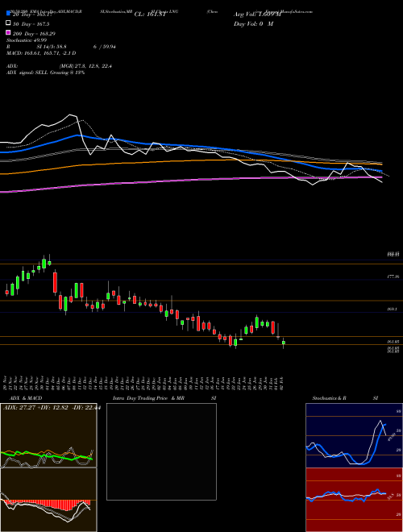This screenshot has height=532, width=403.
Task: Click the ADX green line panel
Action: click(x=48, y=435)
